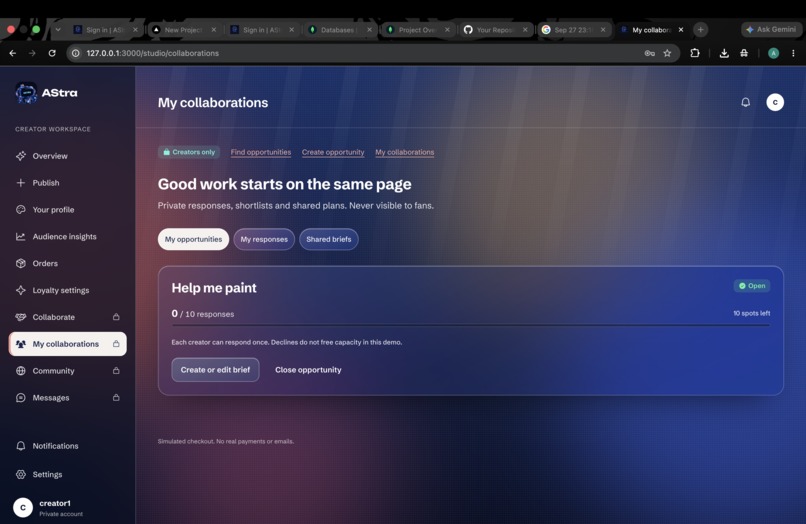Reload the page in the browser
The image size is (806, 524).
point(52,53)
